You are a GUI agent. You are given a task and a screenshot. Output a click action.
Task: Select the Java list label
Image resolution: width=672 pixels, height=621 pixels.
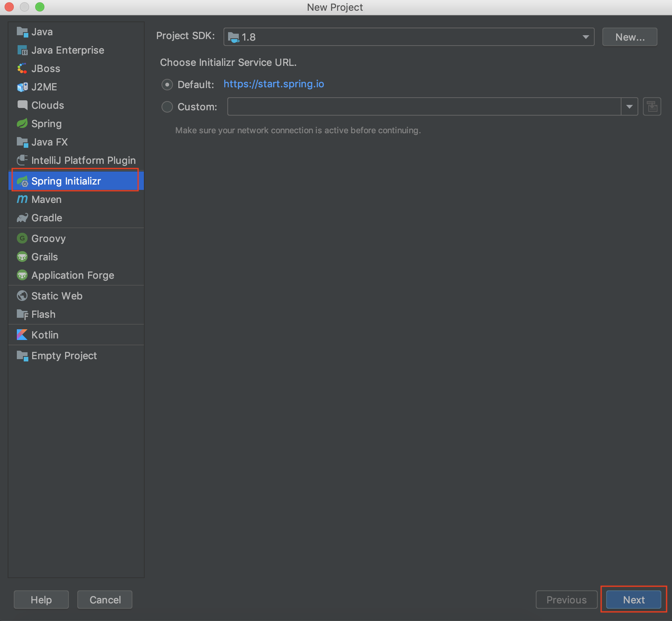[x=42, y=32]
